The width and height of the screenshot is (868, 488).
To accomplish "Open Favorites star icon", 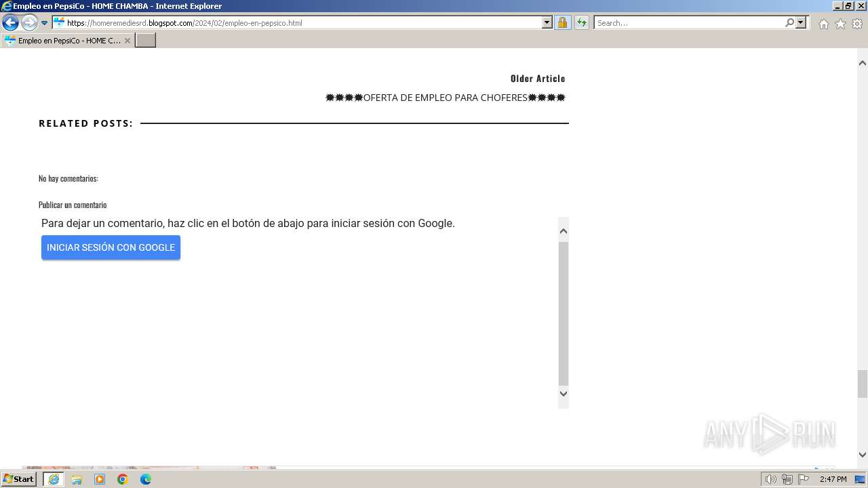I will [x=840, y=24].
